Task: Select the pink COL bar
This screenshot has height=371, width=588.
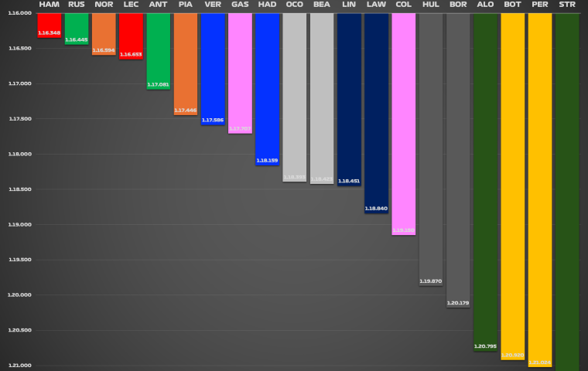Action: pos(403,116)
